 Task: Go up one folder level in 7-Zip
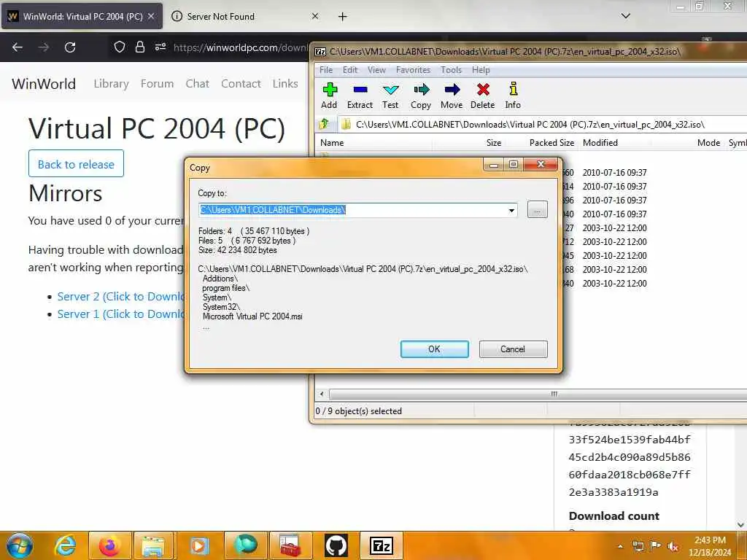324,124
